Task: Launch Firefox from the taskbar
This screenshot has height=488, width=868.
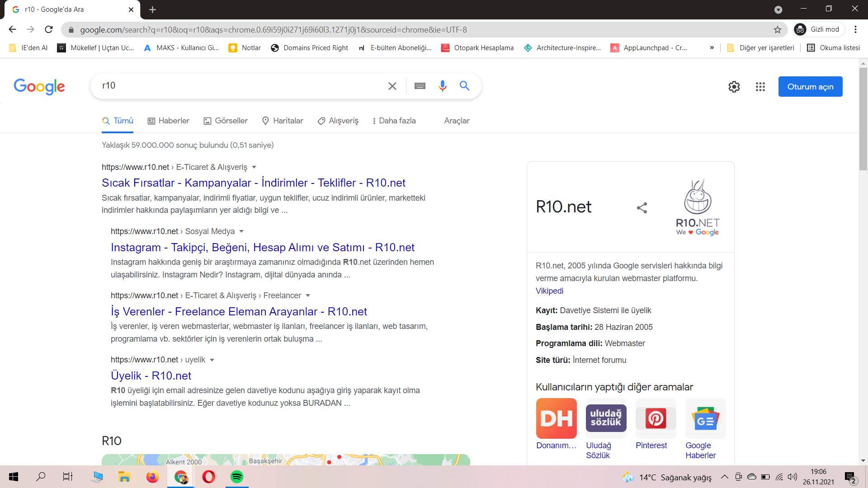Action: [x=152, y=477]
